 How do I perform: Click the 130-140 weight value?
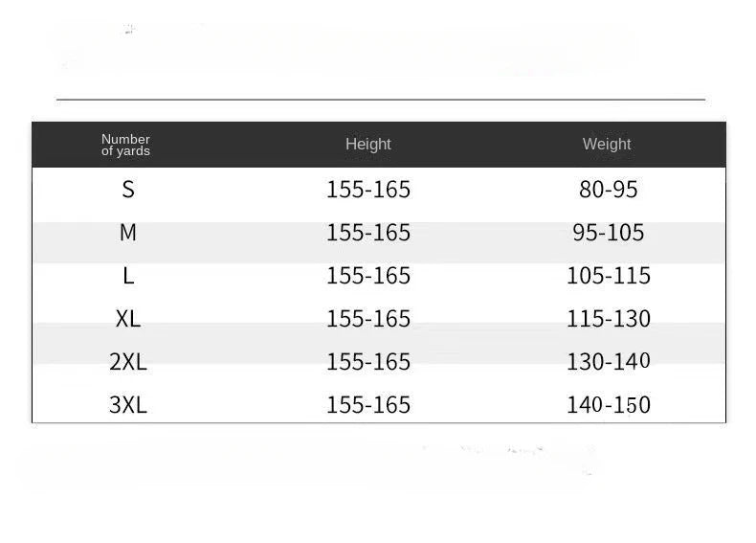[x=608, y=361]
